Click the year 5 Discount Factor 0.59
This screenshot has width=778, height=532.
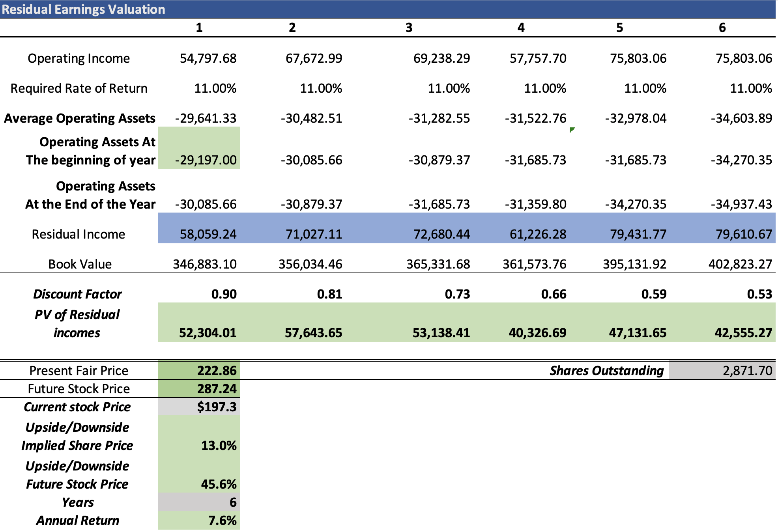point(653,294)
